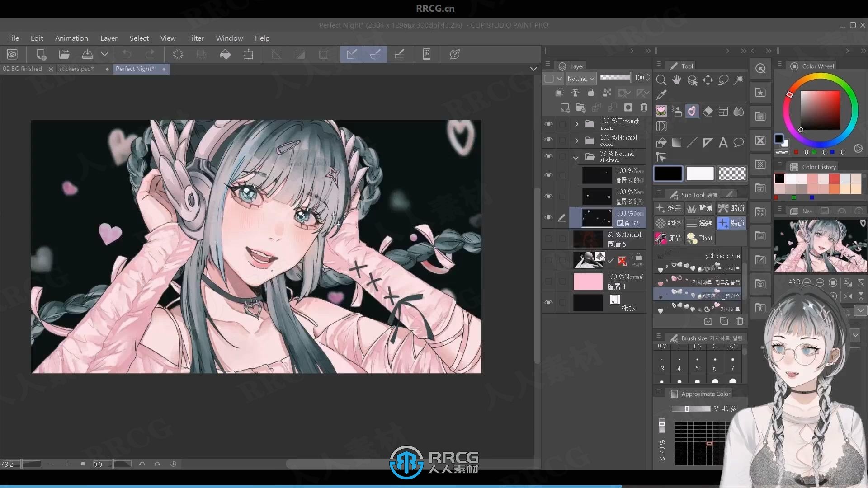Select the Eraser tool
The width and height of the screenshot is (868, 488).
708,111
